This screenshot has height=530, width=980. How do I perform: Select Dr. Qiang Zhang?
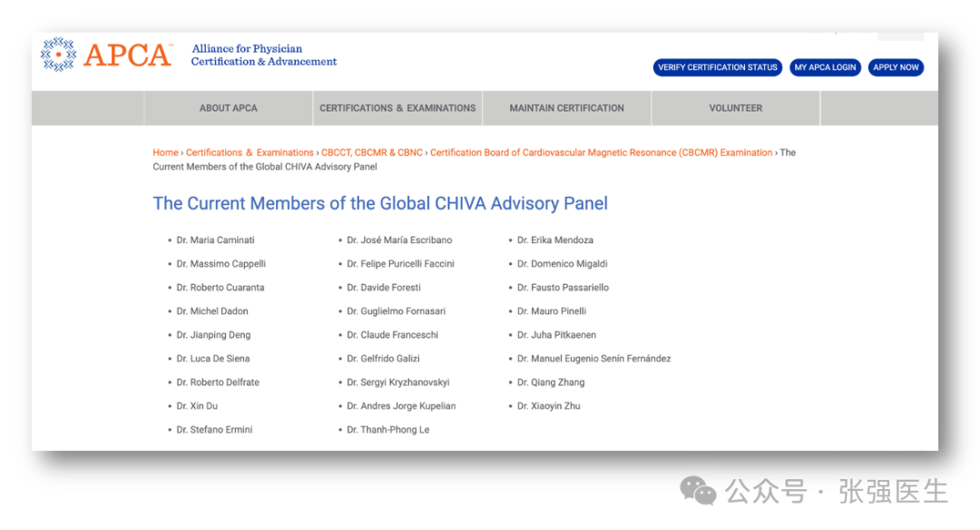[x=551, y=382]
